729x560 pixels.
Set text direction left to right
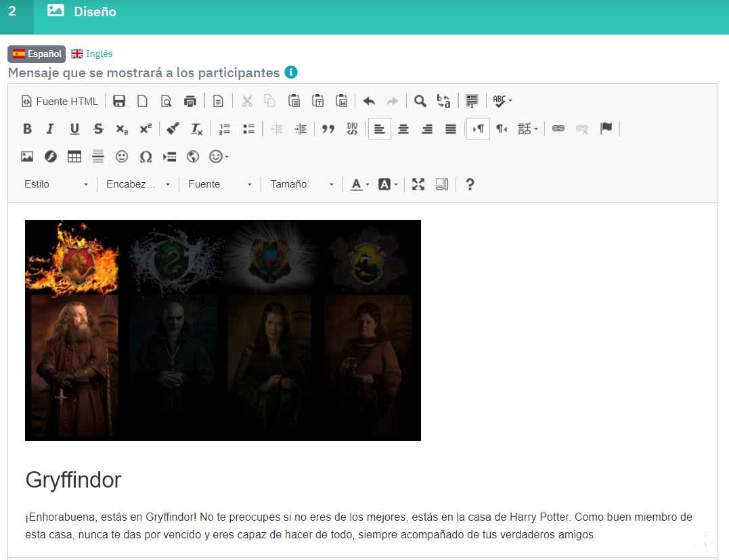click(x=478, y=129)
